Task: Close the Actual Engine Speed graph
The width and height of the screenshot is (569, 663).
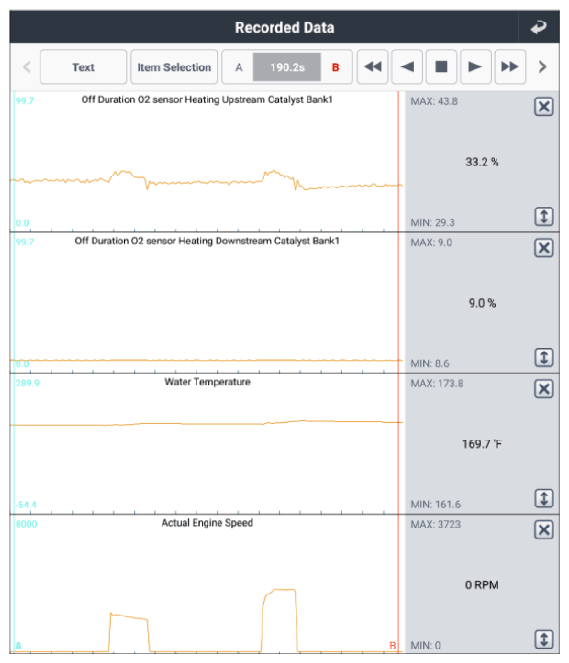Action: pos(544,530)
